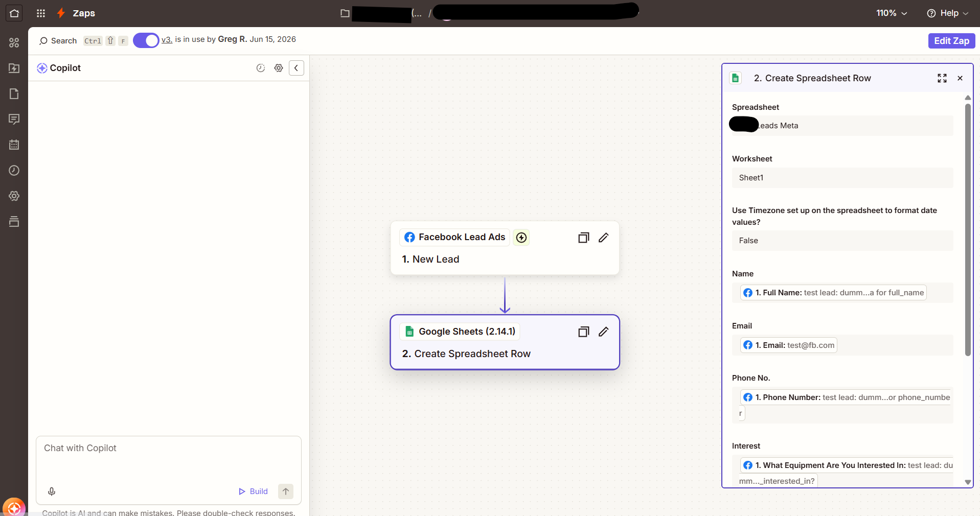Click the Email test@fb.com pill
The height and width of the screenshot is (516, 980).
point(789,345)
